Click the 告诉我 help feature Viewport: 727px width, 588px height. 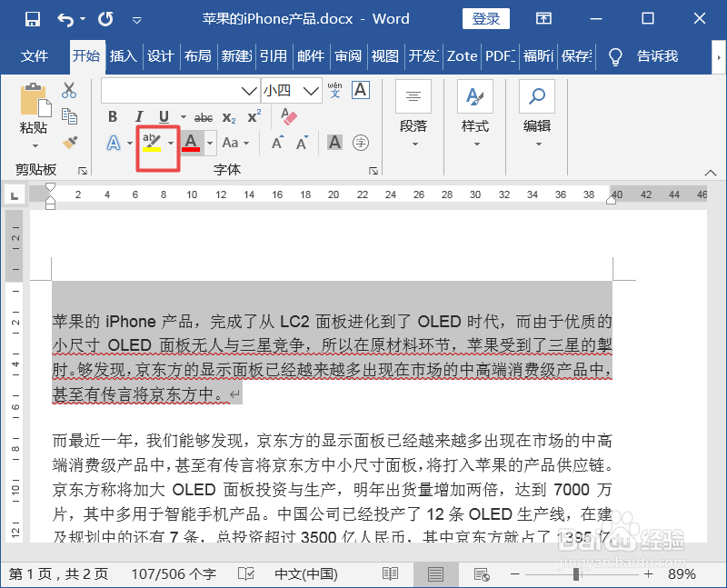(x=657, y=55)
